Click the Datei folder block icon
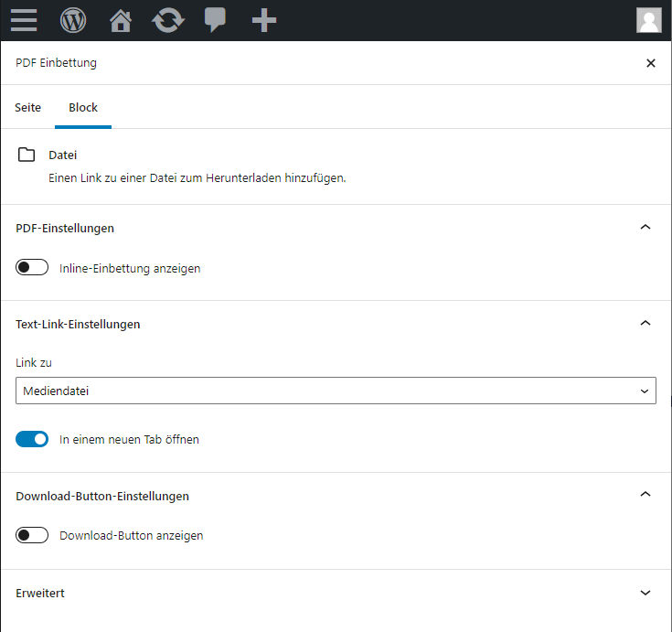Viewport: 672px width, 632px height. click(27, 155)
